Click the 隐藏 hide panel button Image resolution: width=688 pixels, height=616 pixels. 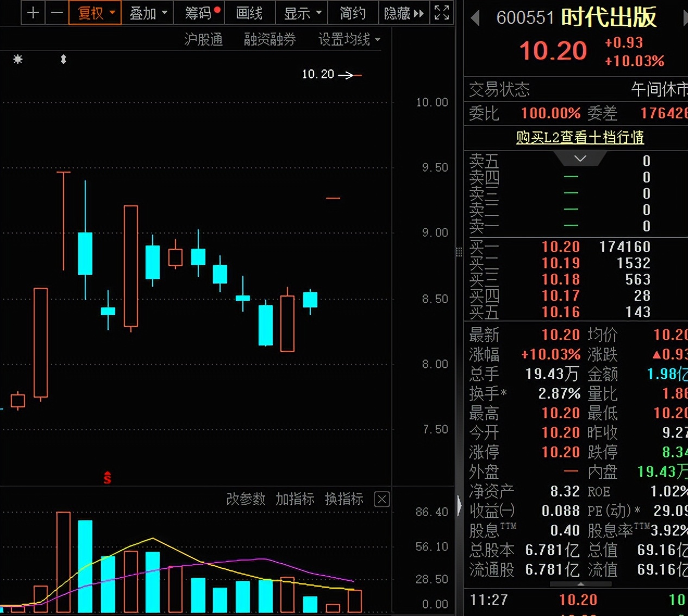403,13
